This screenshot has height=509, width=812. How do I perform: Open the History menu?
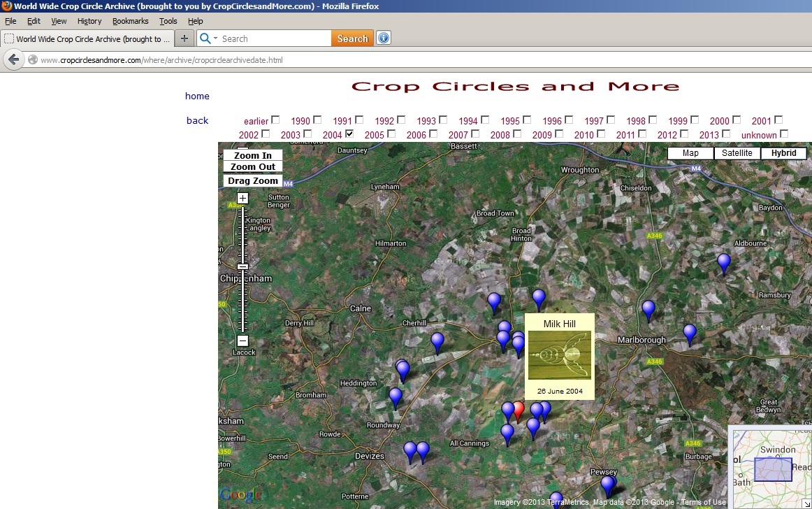89,21
